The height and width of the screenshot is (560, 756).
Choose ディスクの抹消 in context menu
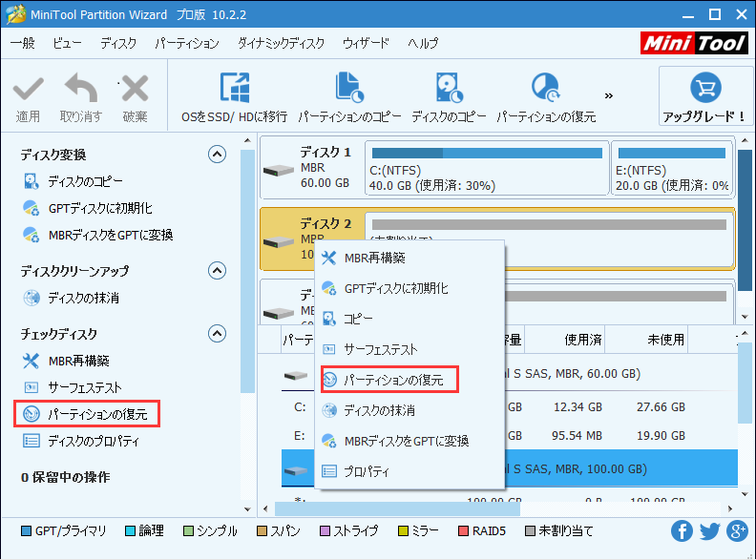[409, 410]
